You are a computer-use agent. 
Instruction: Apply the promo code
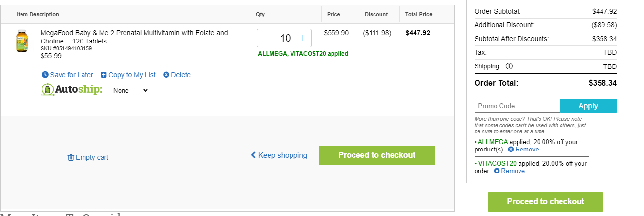pos(588,106)
